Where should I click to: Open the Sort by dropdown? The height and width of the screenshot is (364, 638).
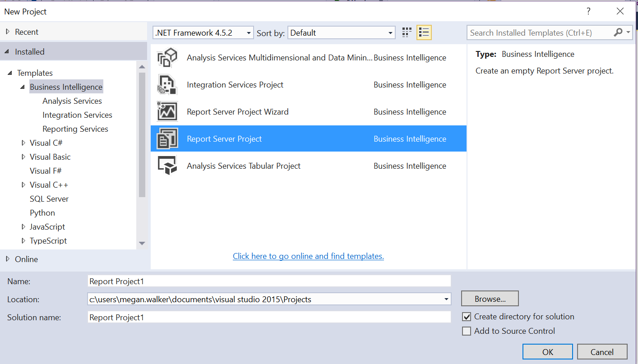[x=342, y=33]
